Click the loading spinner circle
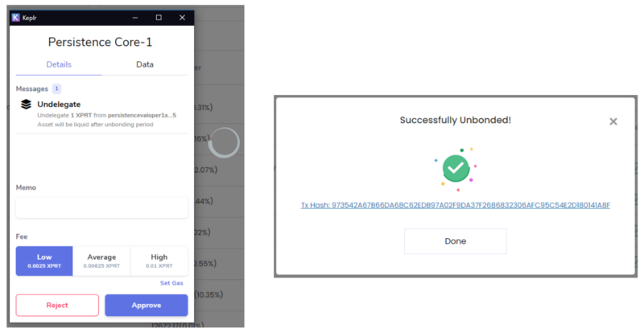 pyautogui.click(x=224, y=142)
